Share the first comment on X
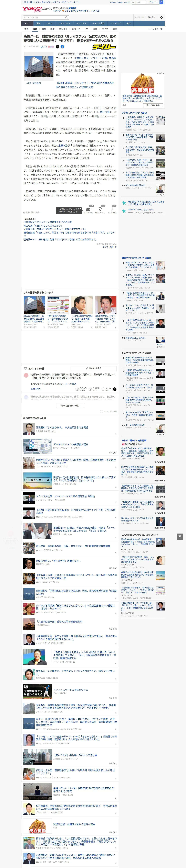The height and width of the screenshot is (868, 186). click(x=115, y=389)
